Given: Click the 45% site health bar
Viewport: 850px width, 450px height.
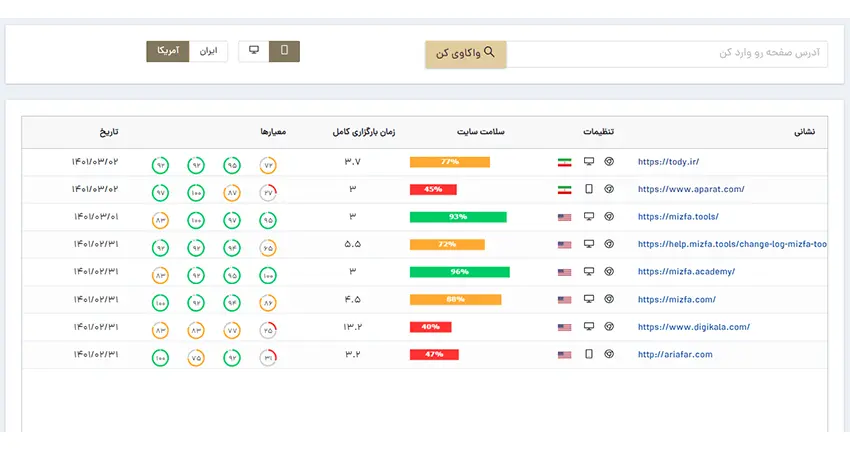Looking at the screenshot, I should click(433, 189).
